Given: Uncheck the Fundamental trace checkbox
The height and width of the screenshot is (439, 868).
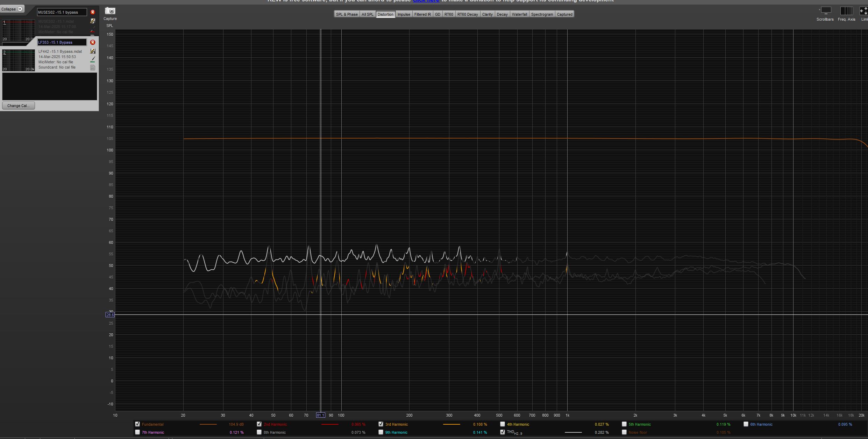Looking at the screenshot, I should (x=137, y=424).
